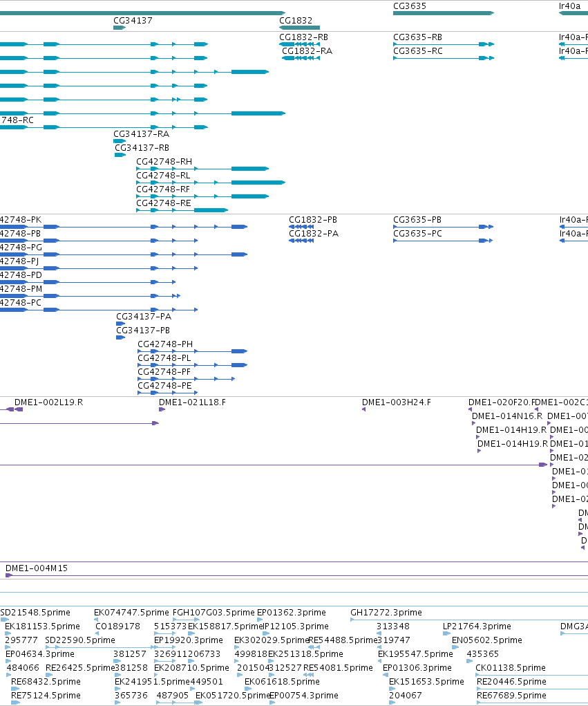Image resolution: width=588 pixels, height=706 pixels.
Task: Select the 42748-PJ coding sequence label
Action: (19, 261)
